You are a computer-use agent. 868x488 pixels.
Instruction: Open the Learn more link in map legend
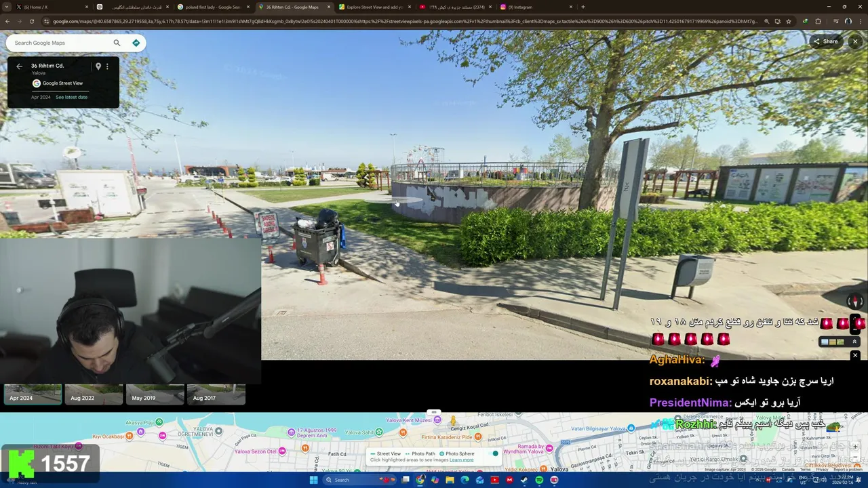point(461,460)
